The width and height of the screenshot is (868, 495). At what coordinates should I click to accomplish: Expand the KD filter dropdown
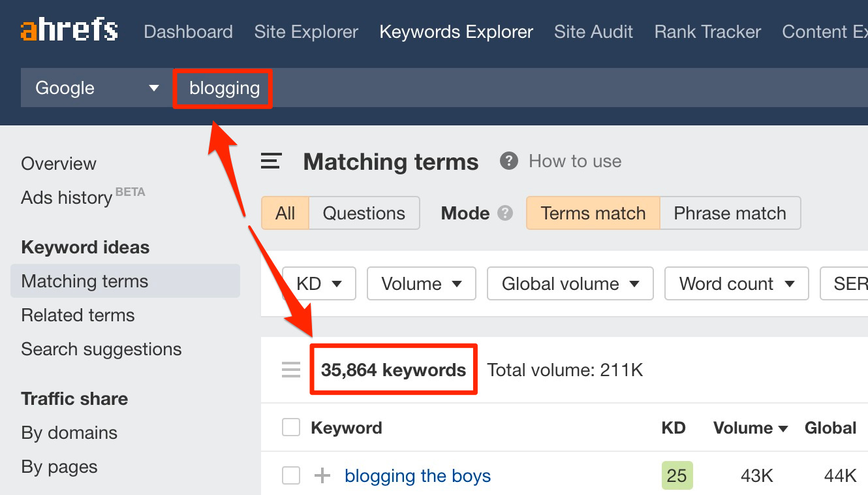coord(318,283)
